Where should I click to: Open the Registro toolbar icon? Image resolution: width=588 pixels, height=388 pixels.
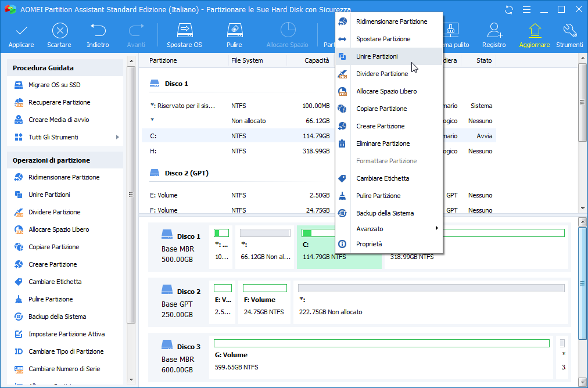click(493, 35)
